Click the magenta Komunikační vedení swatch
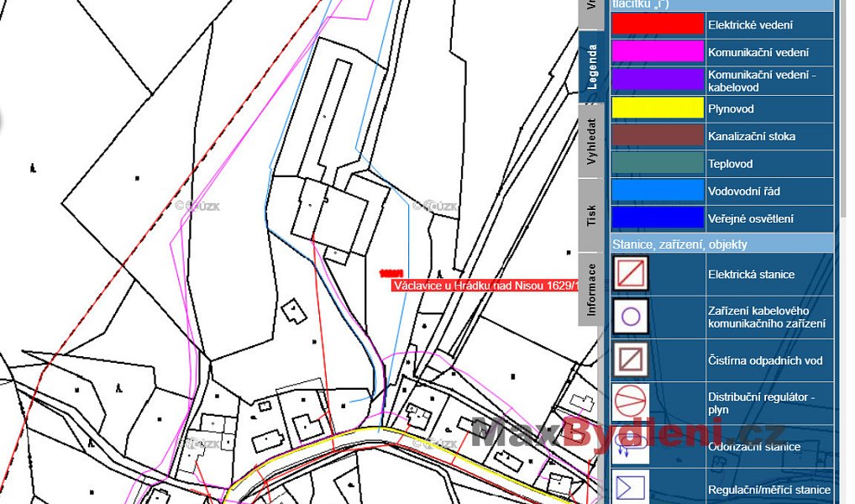The image size is (855, 504). (x=658, y=52)
